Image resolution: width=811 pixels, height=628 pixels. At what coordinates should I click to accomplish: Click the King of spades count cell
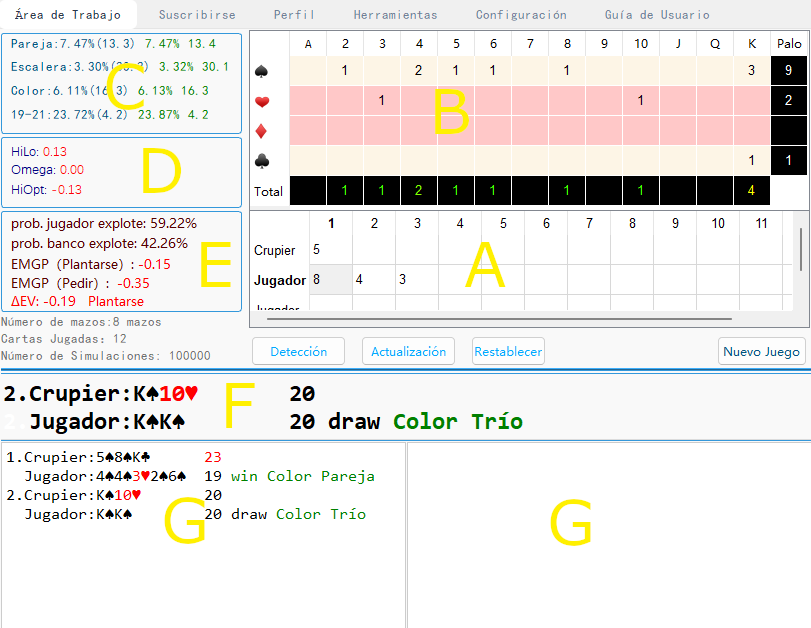pyautogui.click(x=751, y=70)
